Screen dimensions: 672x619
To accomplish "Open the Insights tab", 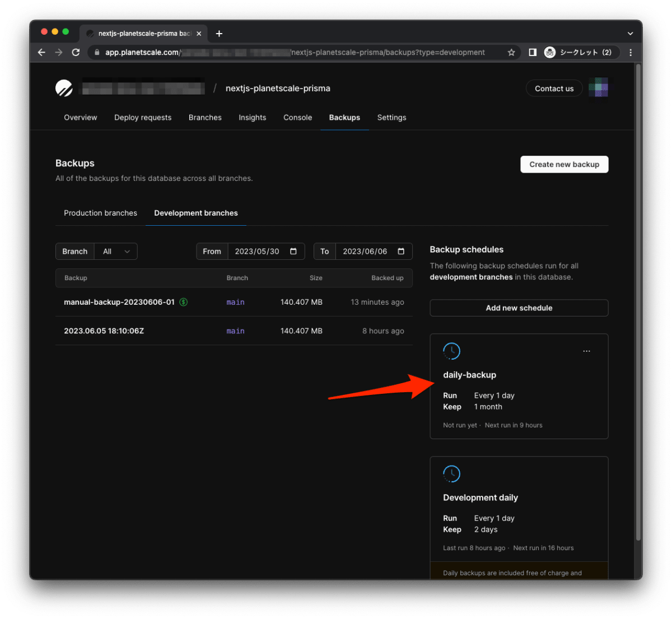I will 253,118.
